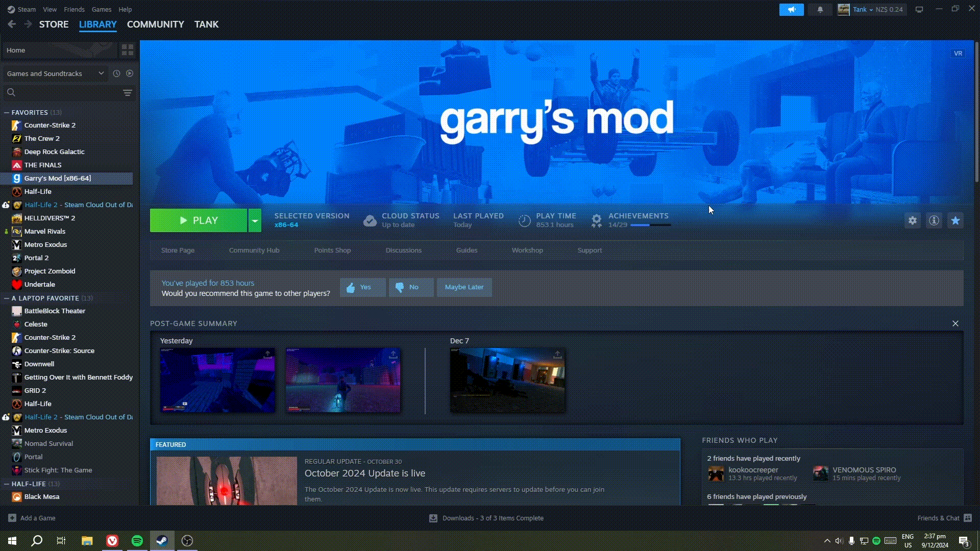Image resolution: width=980 pixels, height=551 pixels.
Task: Show hidden system tray icons chevron
Action: tap(827, 541)
